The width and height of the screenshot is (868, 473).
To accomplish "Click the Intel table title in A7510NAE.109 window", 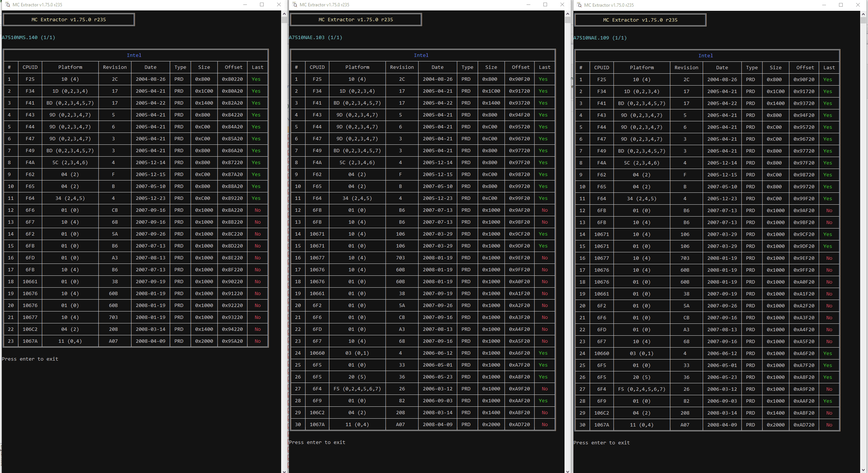I will coord(705,56).
